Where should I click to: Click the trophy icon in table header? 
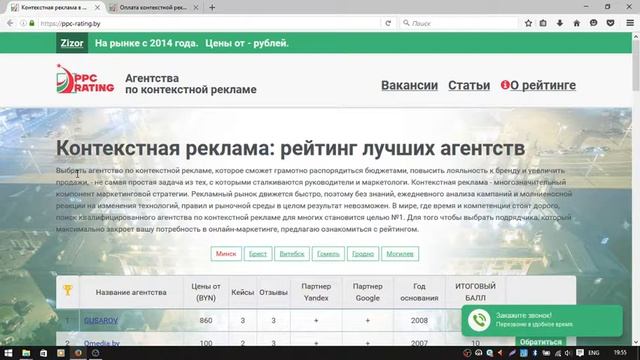68,290
